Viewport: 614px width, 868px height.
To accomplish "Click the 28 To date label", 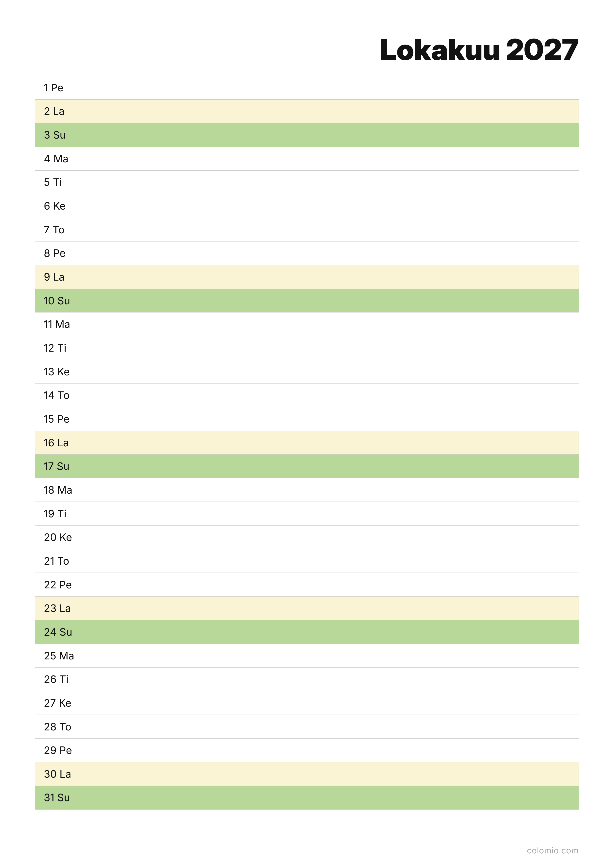I will pos(57,727).
